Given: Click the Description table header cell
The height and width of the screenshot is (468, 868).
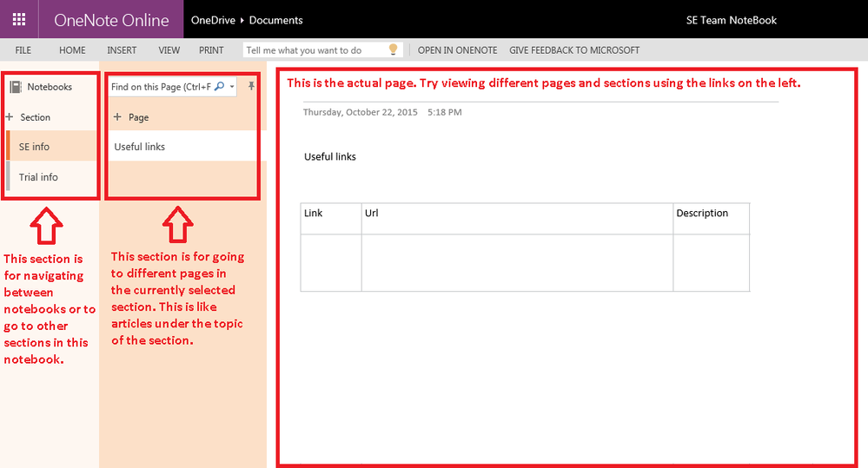Looking at the screenshot, I should (712, 219).
